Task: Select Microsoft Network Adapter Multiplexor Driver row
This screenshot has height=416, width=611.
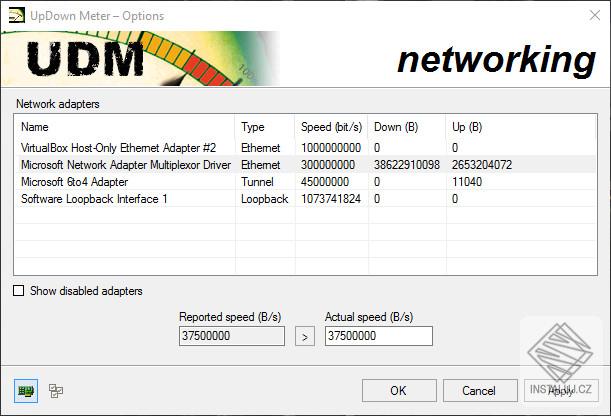Action: 305,165
